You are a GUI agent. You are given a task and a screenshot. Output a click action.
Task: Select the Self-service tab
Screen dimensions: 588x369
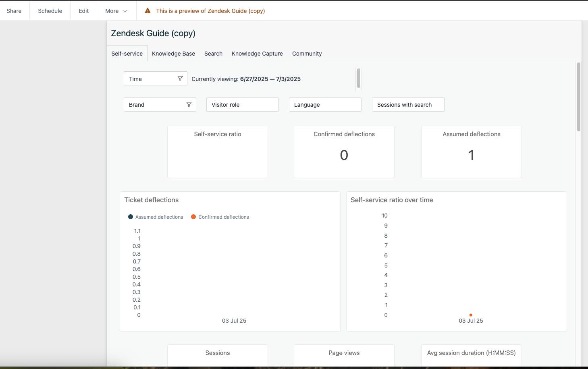(127, 54)
